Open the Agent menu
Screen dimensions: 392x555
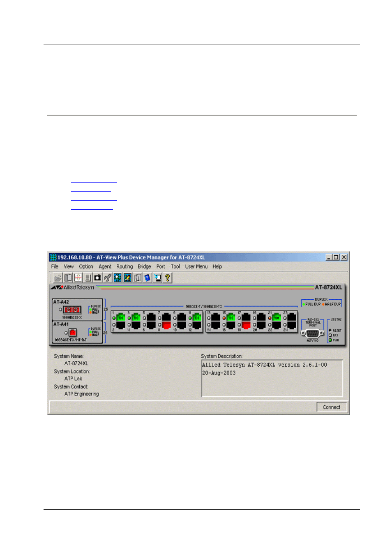(x=105, y=266)
